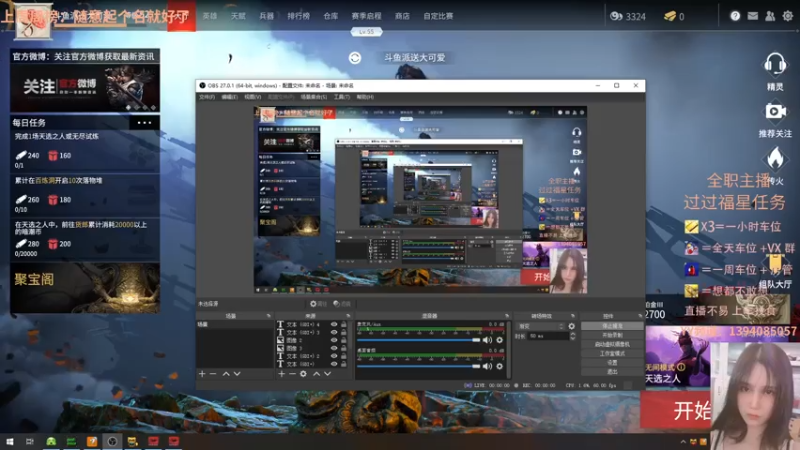Remove the selected source with the minus icon

tap(292, 374)
